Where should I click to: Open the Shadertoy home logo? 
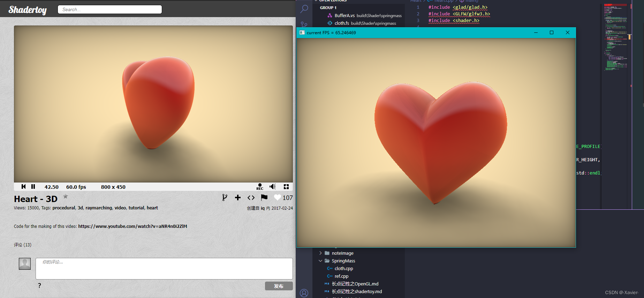pos(28,10)
